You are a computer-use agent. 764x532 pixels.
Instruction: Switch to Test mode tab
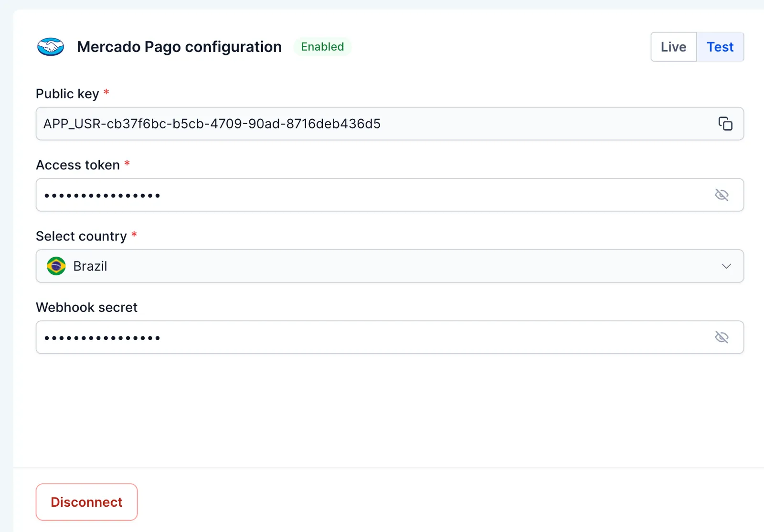point(720,47)
